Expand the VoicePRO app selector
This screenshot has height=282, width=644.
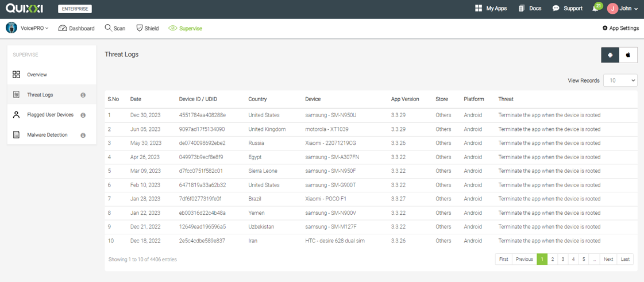pyautogui.click(x=34, y=28)
